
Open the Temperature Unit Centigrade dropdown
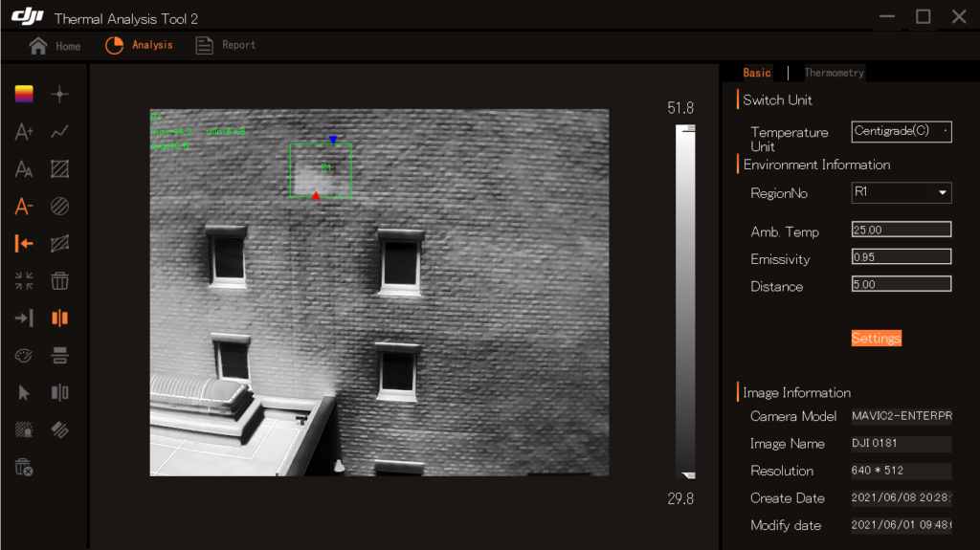click(x=902, y=132)
